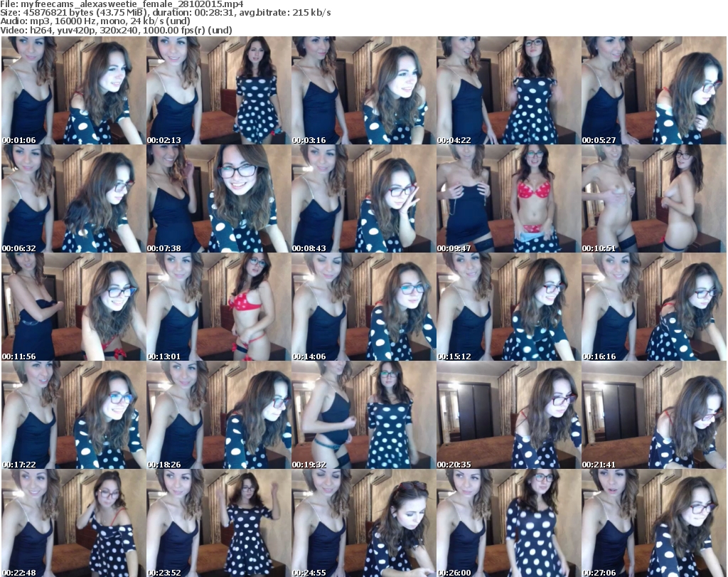Screen dimensions: 728x577
Task: Open the frame at 00:24:55
Action: [x=363, y=523]
